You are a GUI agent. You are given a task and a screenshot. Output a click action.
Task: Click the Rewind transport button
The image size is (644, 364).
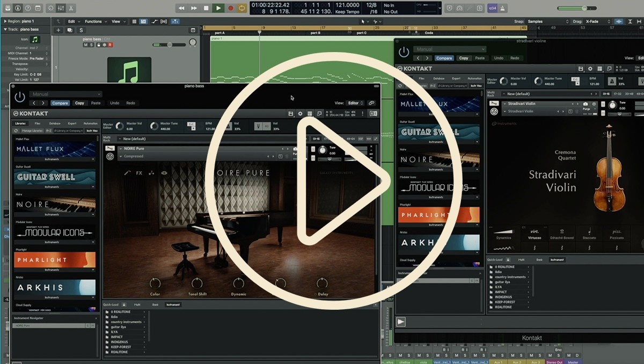click(181, 8)
